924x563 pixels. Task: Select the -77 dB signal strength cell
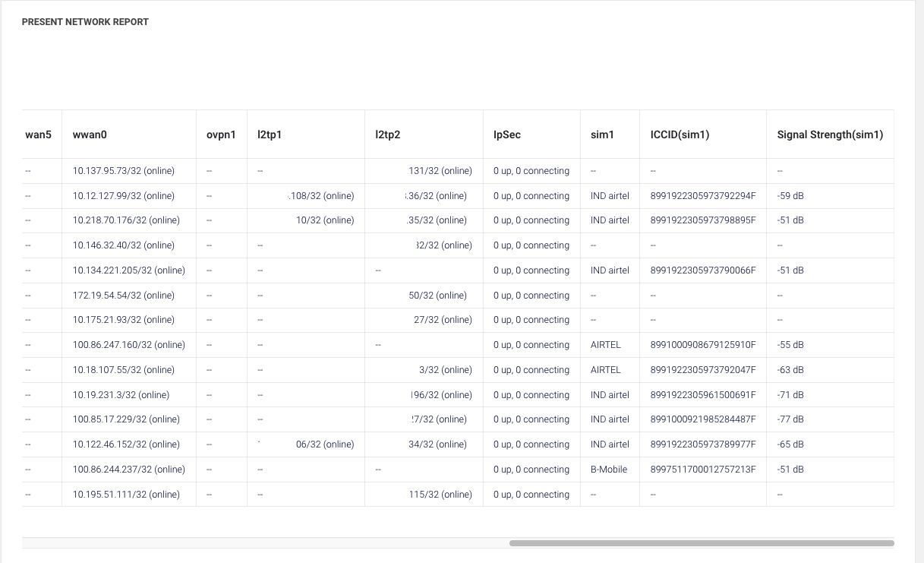pos(790,419)
